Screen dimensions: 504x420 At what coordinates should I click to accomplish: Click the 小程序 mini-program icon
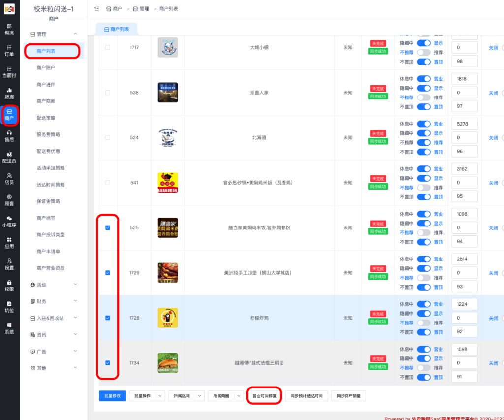pyautogui.click(x=9, y=221)
